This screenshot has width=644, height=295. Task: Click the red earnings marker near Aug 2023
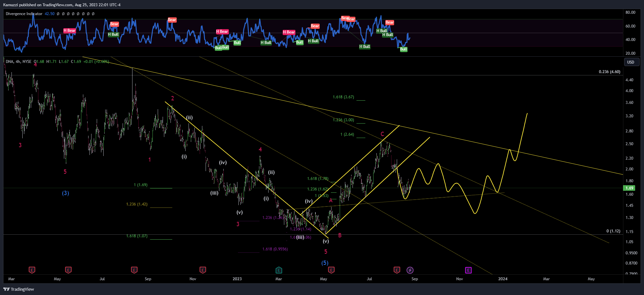397,270
